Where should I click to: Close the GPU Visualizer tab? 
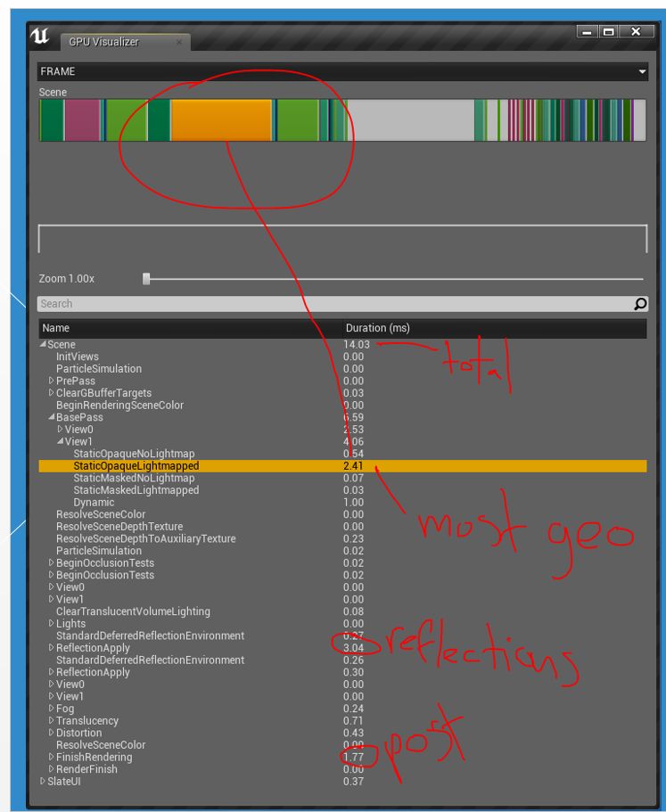179,42
